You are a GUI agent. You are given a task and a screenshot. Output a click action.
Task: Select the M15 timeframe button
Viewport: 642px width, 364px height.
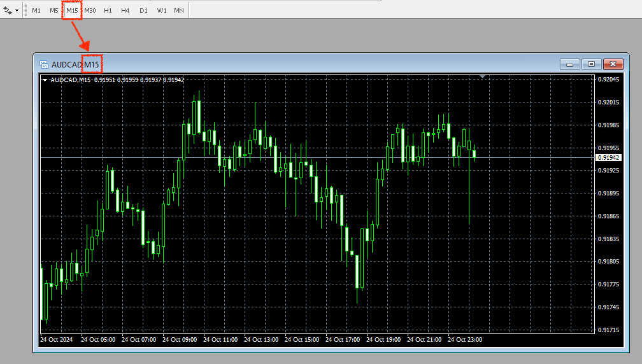pyautogui.click(x=72, y=11)
